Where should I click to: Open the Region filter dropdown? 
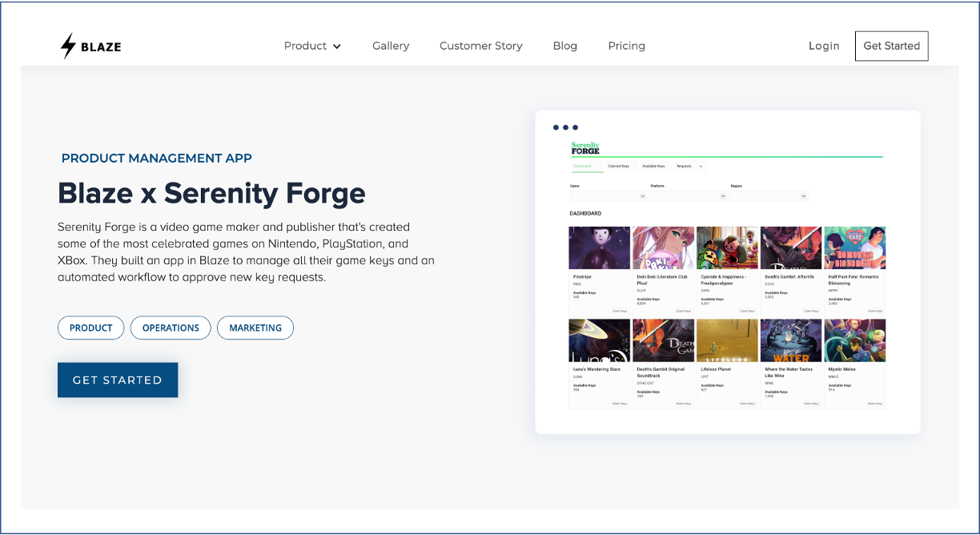(770, 195)
